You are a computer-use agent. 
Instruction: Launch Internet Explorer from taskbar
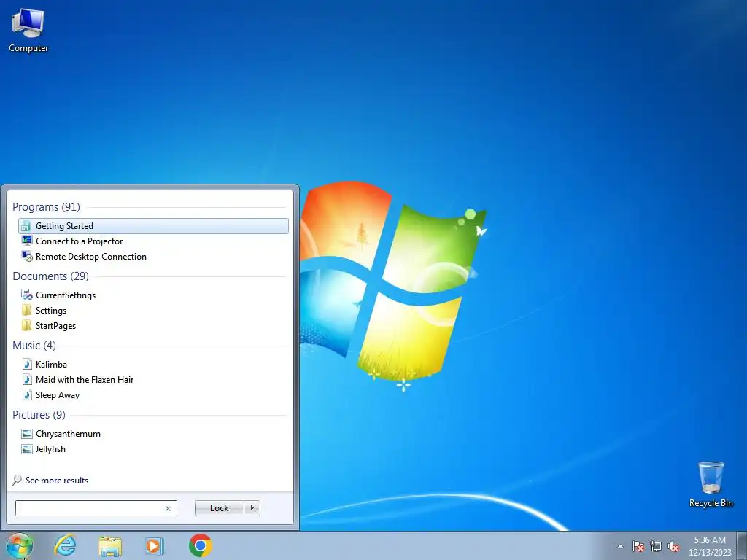coord(65,545)
